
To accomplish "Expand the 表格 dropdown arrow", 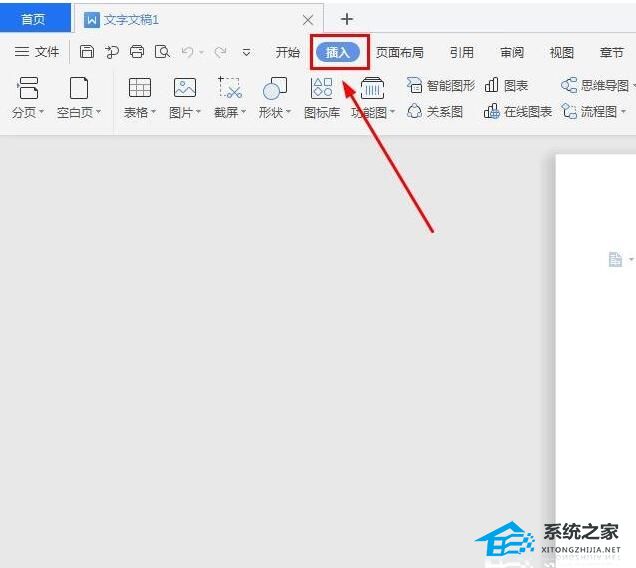I will pos(153,112).
